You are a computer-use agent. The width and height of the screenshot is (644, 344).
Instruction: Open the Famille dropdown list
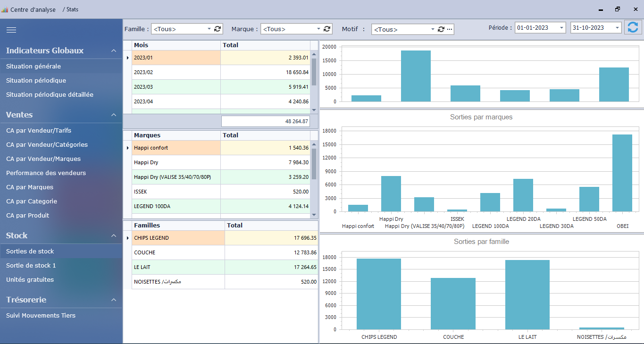click(x=209, y=29)
